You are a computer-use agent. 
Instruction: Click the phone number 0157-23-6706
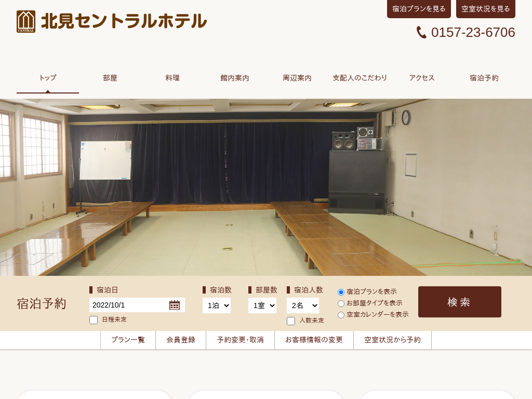[473, 33]
